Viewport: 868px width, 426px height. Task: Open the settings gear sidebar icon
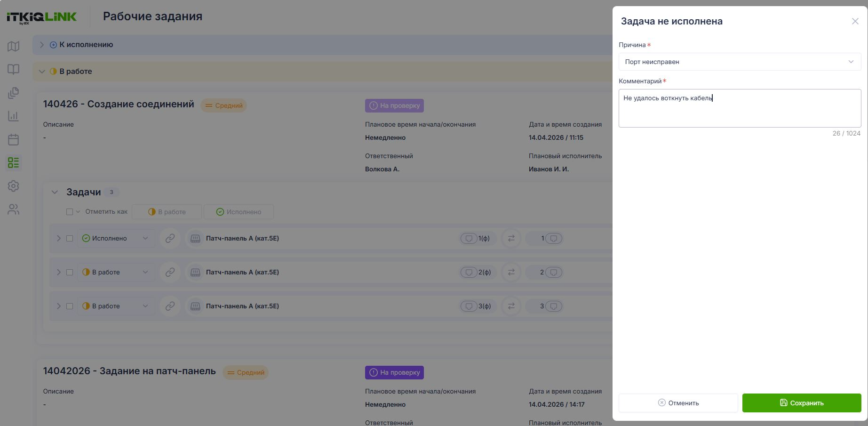click(x=13, y=186)
